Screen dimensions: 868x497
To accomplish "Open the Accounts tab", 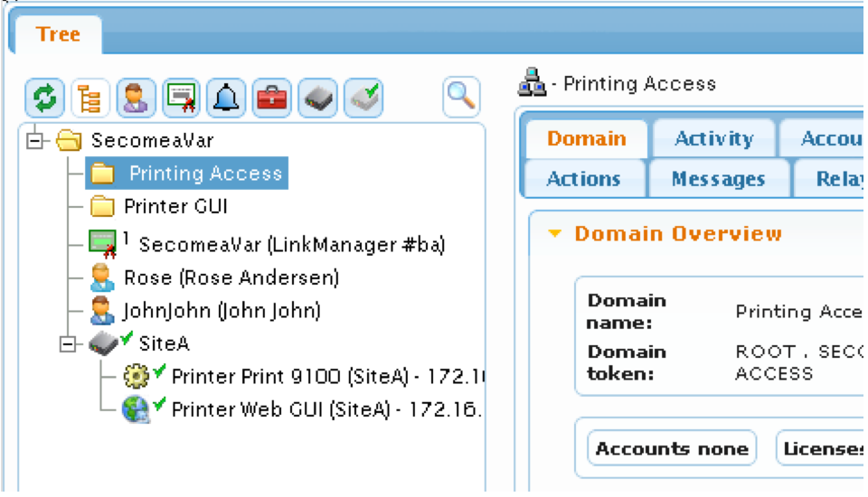I will coord(824,138).
